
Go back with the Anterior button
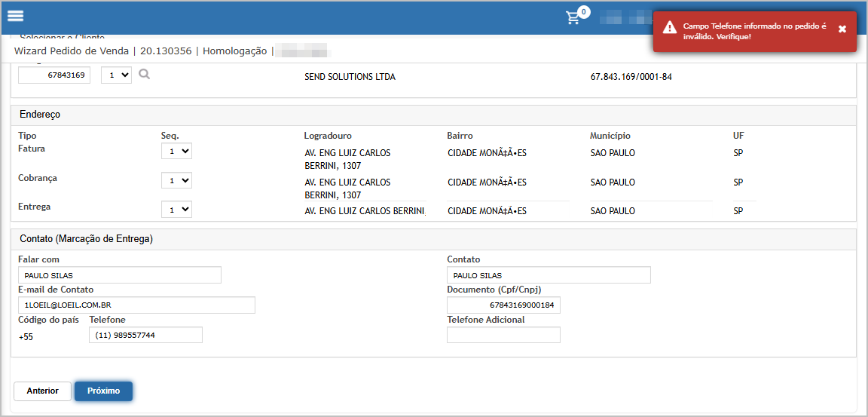[42, 391]
